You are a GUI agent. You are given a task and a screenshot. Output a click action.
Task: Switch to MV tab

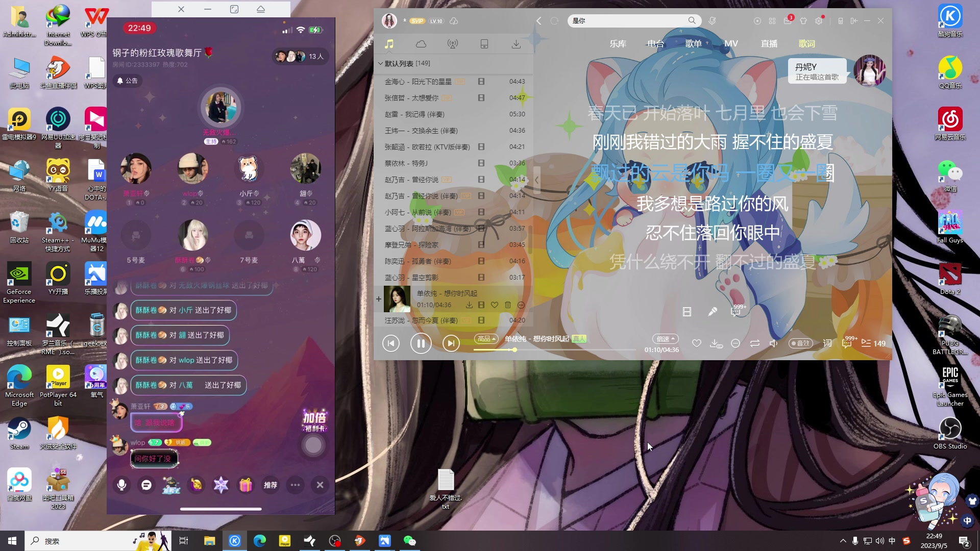731,44
